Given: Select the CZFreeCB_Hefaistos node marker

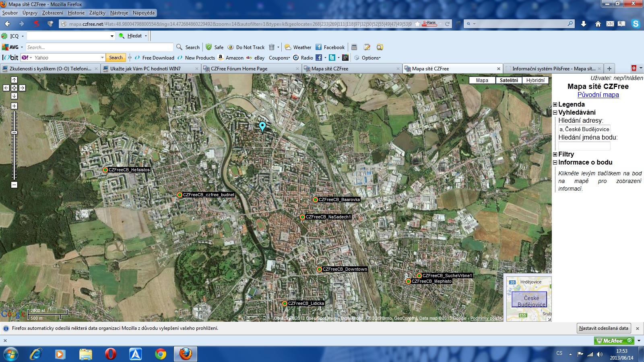Looking at the screenshot, I should (105, 170).
